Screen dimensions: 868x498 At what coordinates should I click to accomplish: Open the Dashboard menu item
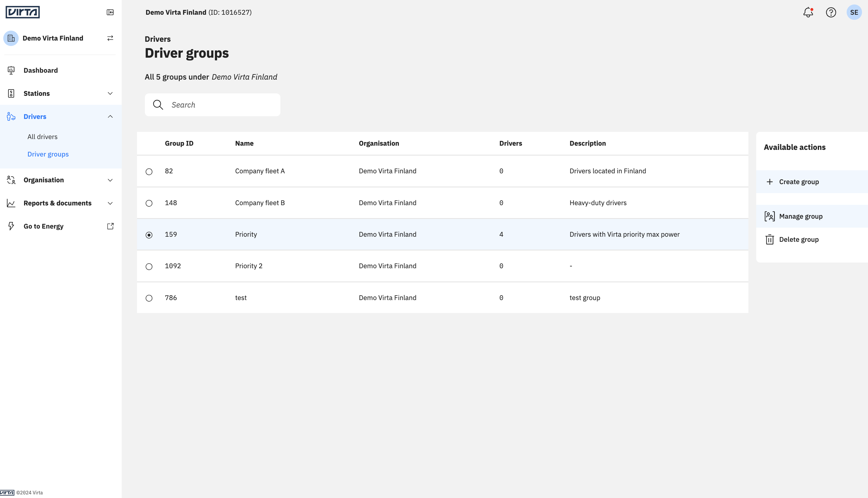click(60, 71)
